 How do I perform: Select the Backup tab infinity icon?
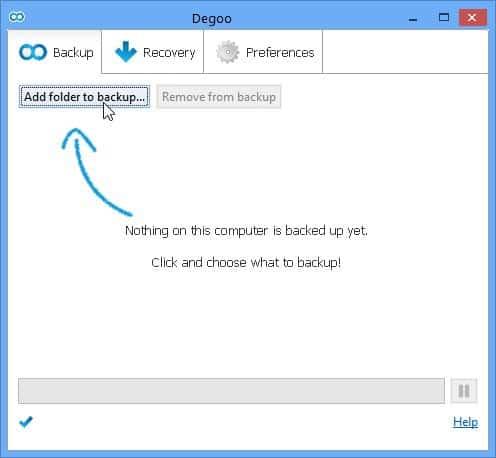(x=33, y=53)
